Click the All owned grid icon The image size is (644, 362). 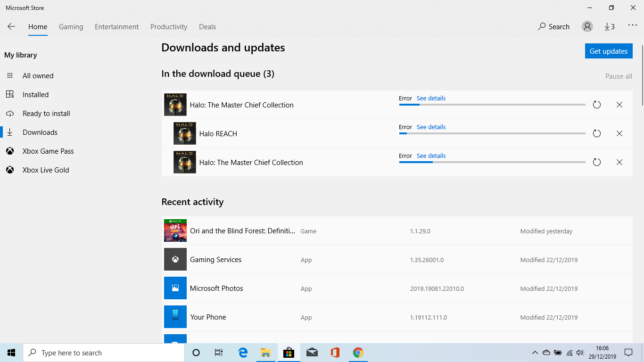pos(10,75)
